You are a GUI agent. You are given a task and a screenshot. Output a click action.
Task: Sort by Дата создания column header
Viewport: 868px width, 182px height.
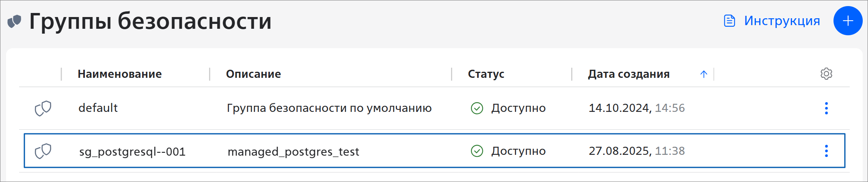tap(628, 74)
